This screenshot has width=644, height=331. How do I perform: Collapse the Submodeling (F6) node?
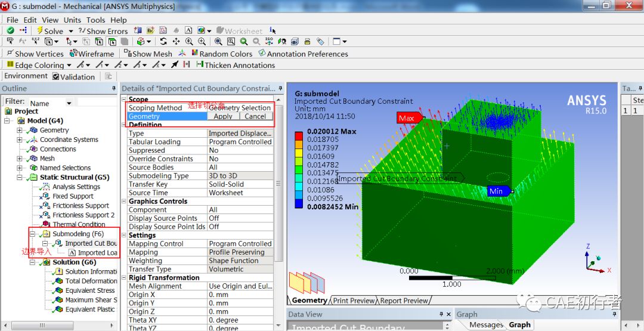click(x=32, y=234)
